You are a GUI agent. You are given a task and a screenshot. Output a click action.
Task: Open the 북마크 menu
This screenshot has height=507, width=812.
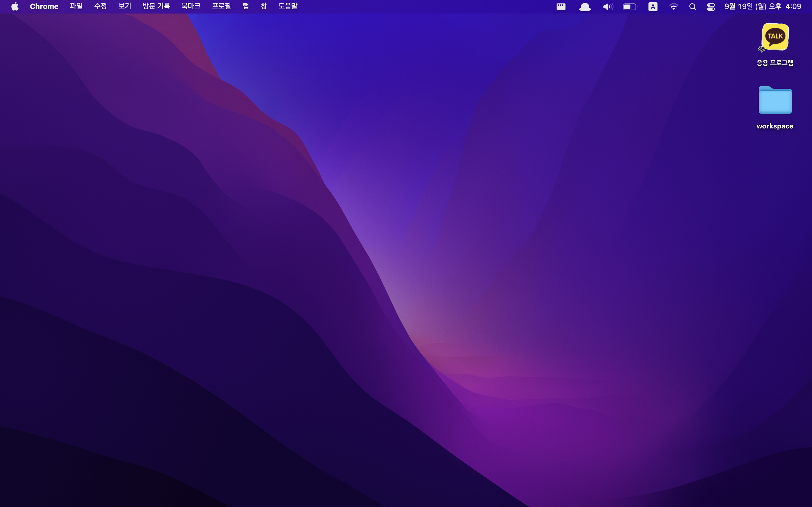click(191, 6)
